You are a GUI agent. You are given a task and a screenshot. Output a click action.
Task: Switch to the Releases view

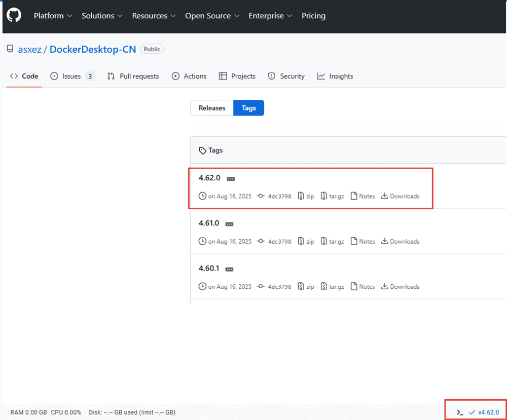tap(211, 108)
